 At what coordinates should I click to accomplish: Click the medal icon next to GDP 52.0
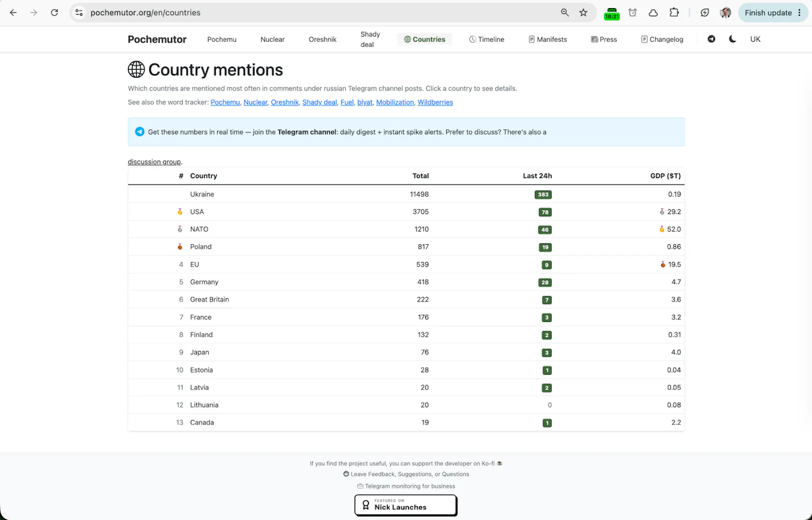coord(662,229)
